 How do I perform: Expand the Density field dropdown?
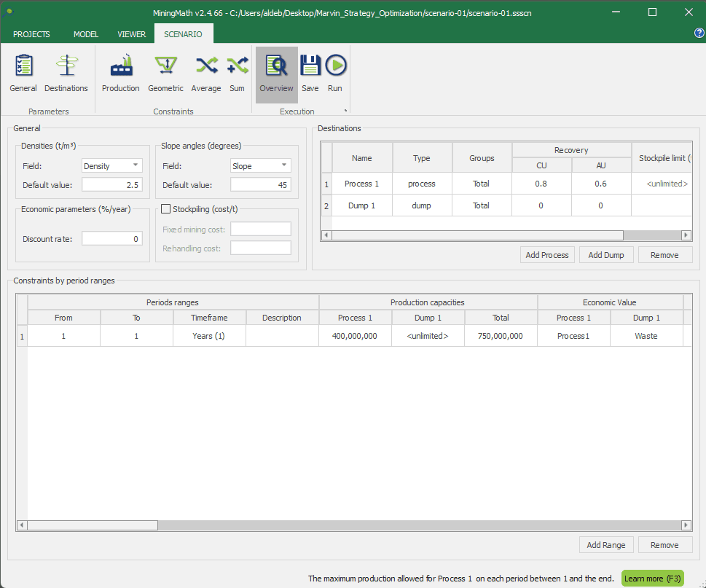[112, 165]
